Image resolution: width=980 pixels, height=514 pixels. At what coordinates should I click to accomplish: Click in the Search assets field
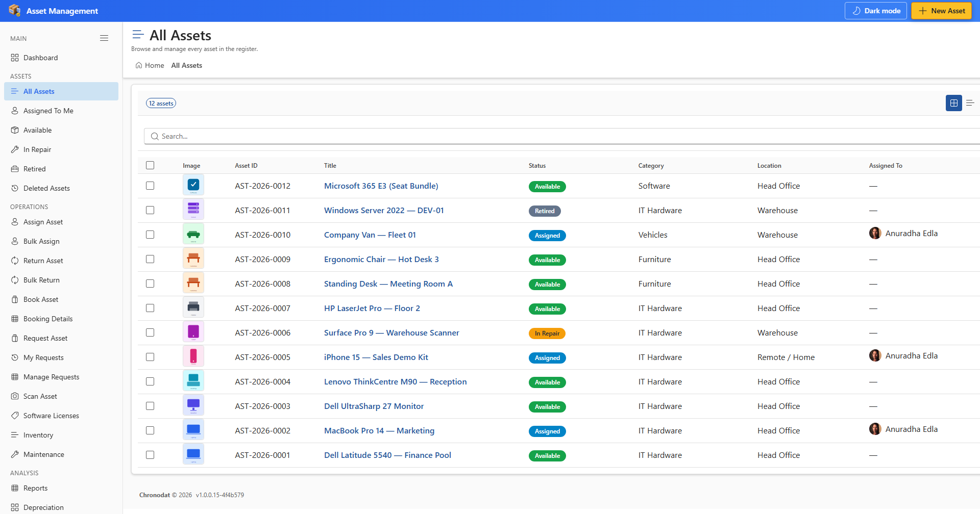point(561,136)
